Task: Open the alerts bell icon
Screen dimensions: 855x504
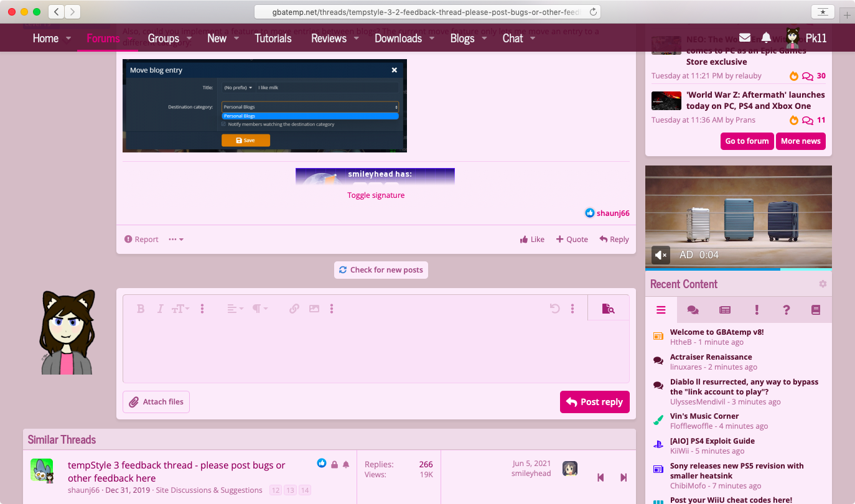Action: 767,38
